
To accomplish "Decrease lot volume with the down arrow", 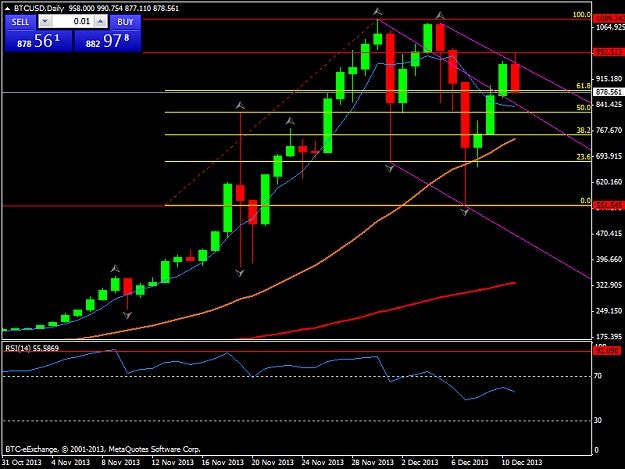I will point(45,22).
